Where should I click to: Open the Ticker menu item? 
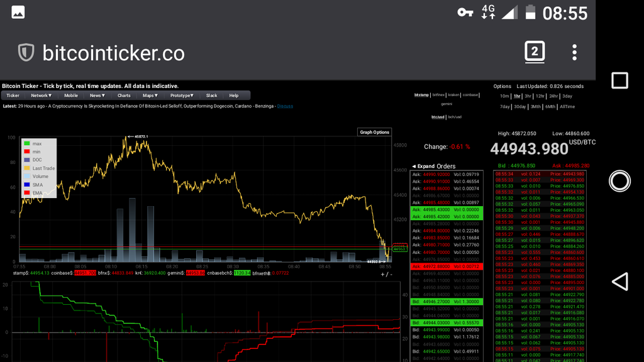click(x=13, y=96)
